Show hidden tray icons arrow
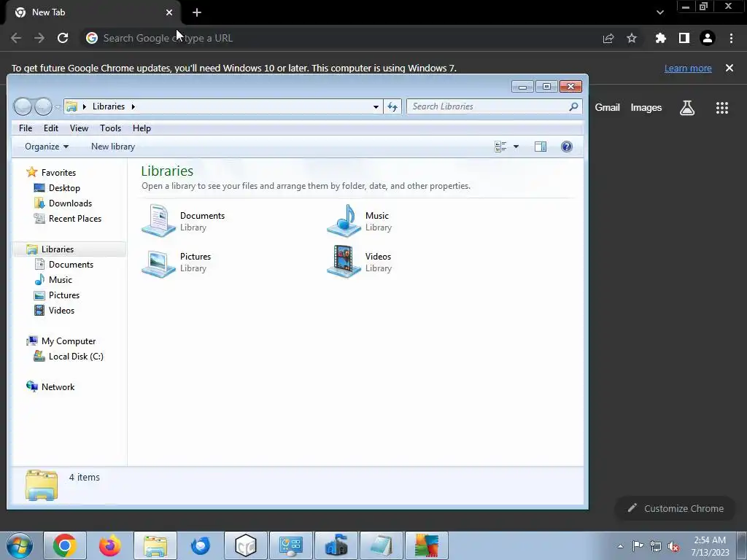 (x=620, y=546)
